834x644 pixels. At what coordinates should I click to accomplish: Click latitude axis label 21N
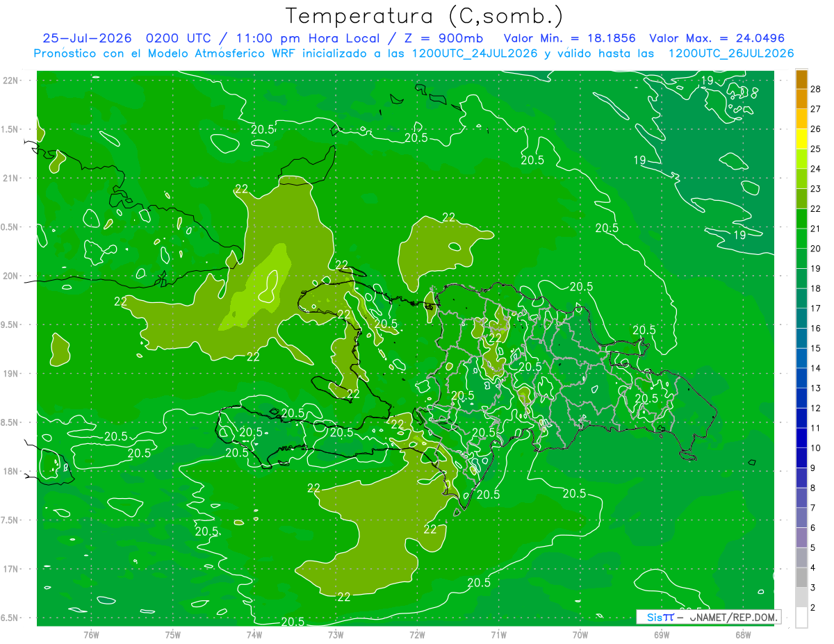(10, 178)
